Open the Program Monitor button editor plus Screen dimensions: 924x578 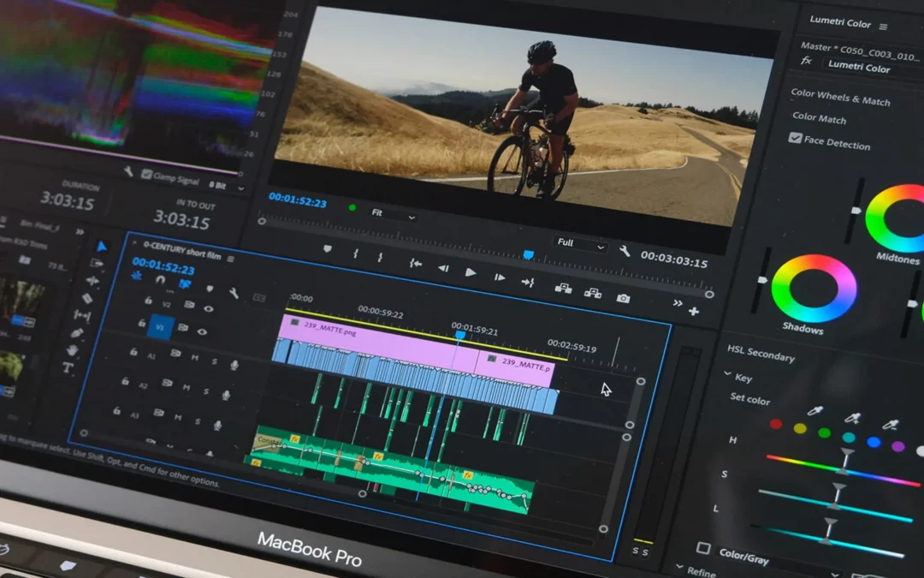pyautogui.click(x=694, y=311)
